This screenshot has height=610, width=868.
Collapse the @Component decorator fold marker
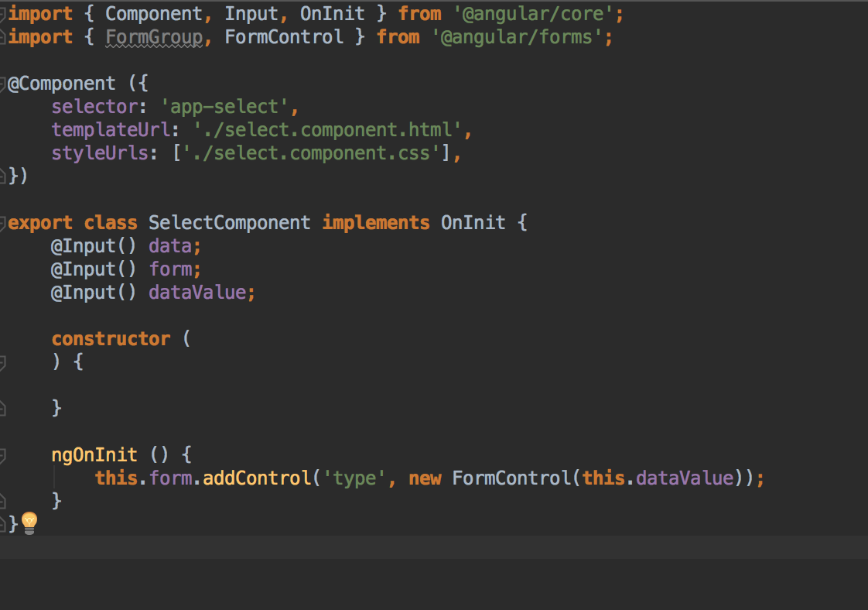2,84
